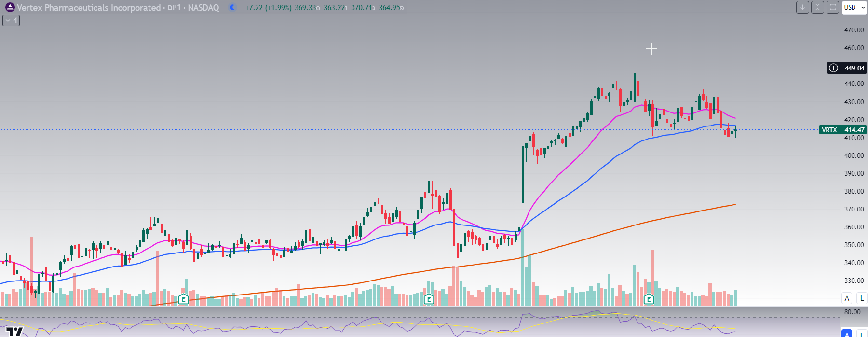The image size is (868, 337).
Task: Select the orange long-term moving average line
Action: pyautogui.click(x=627, y=226)
